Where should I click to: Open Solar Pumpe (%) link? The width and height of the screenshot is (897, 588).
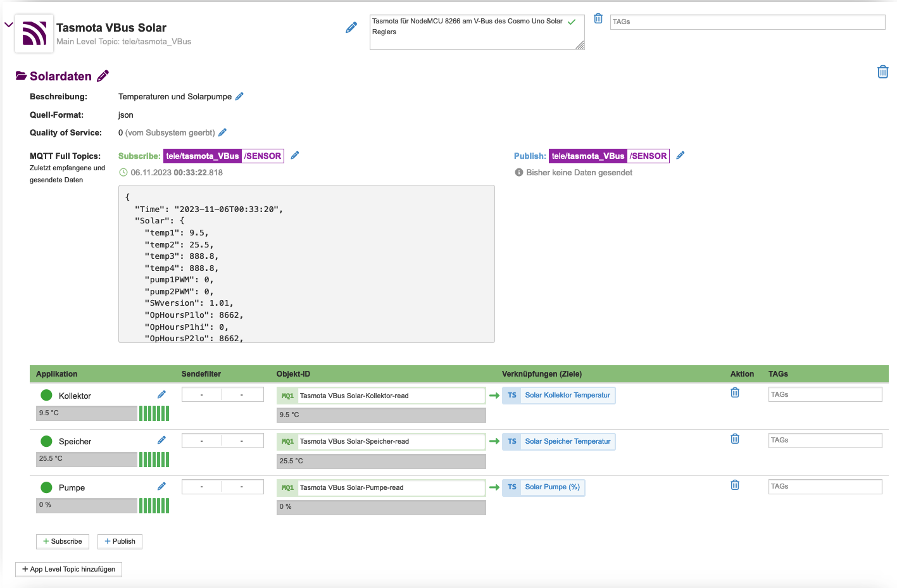(552, 487)
